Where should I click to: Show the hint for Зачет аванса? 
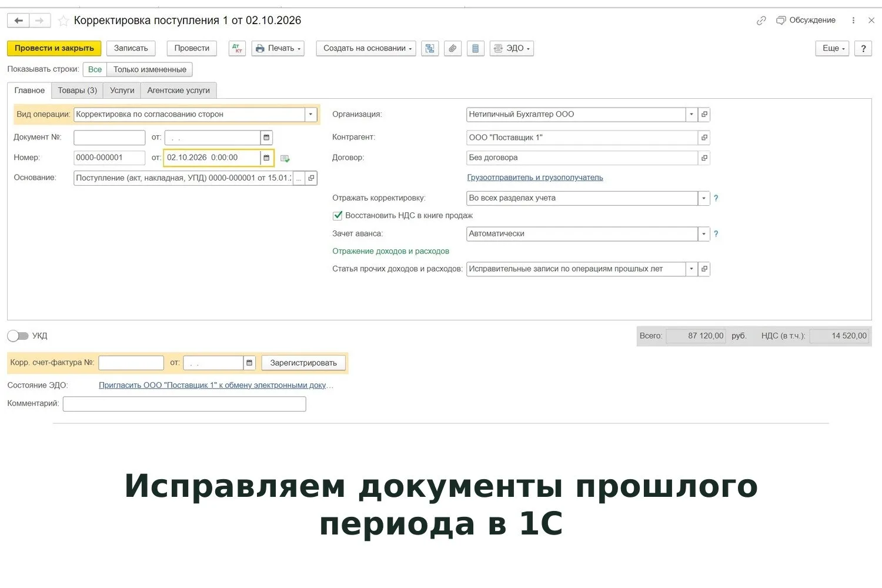(716, 234)
